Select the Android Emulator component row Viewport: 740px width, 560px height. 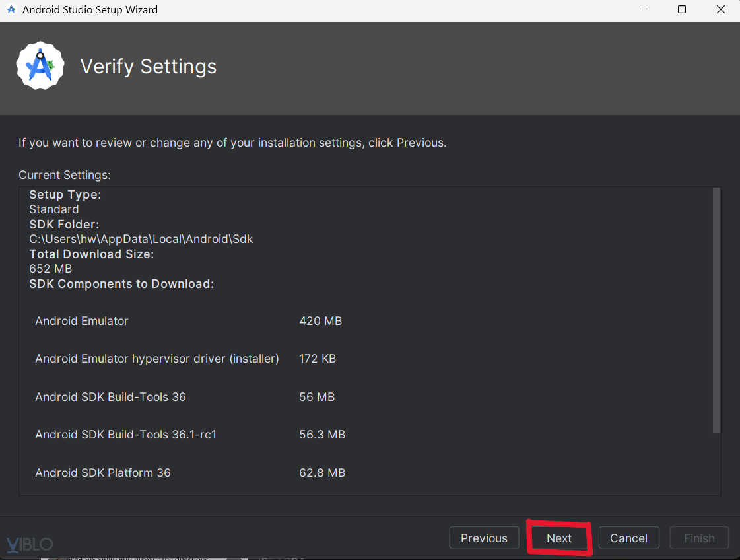pyautogui.click(x=82, y=321)
